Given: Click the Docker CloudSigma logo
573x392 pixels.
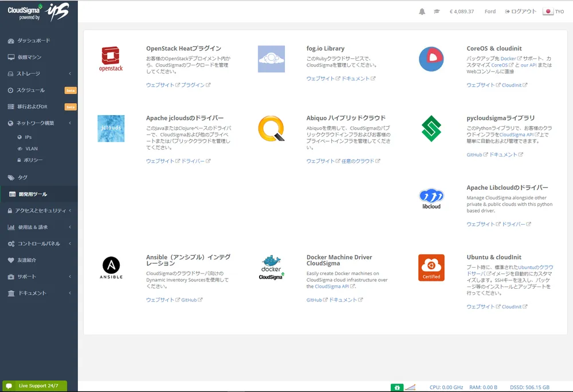Looking at the screenshot, I should [x=271, y=268].
